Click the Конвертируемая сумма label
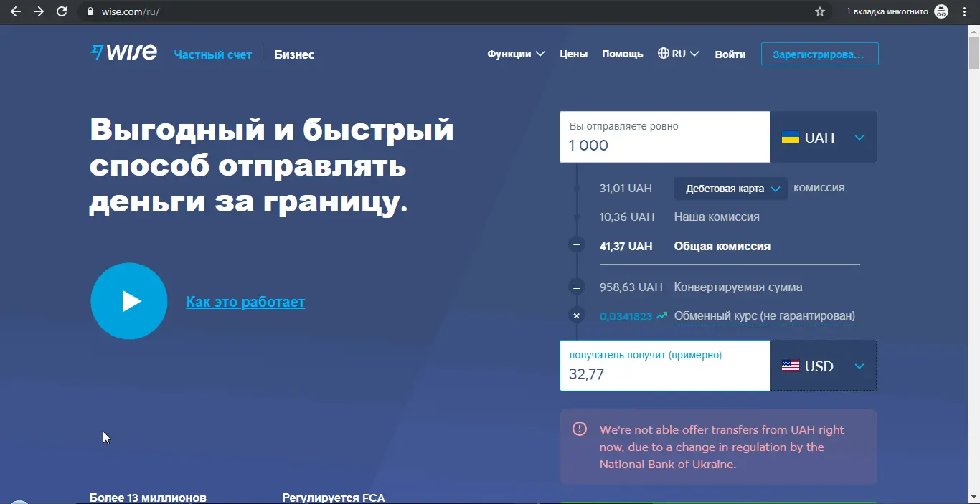The image size is (980, 504). click(x=738, y=287)
